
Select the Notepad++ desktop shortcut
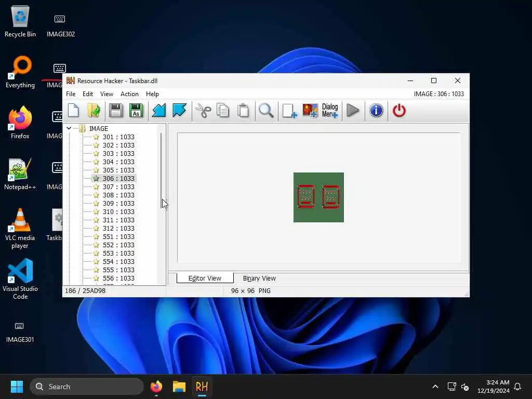[x=20, y=174]
